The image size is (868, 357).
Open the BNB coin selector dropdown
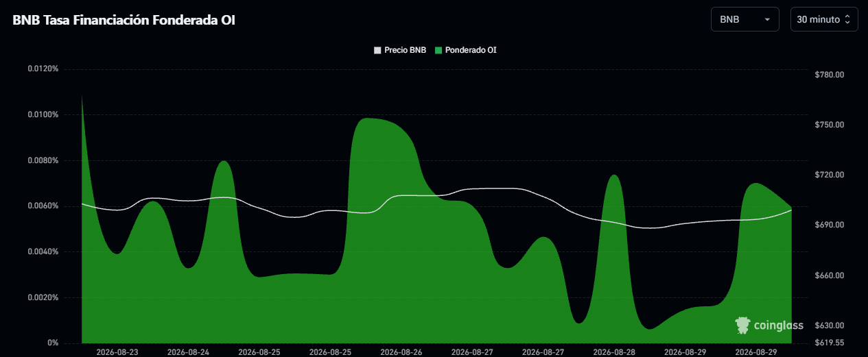745,19
